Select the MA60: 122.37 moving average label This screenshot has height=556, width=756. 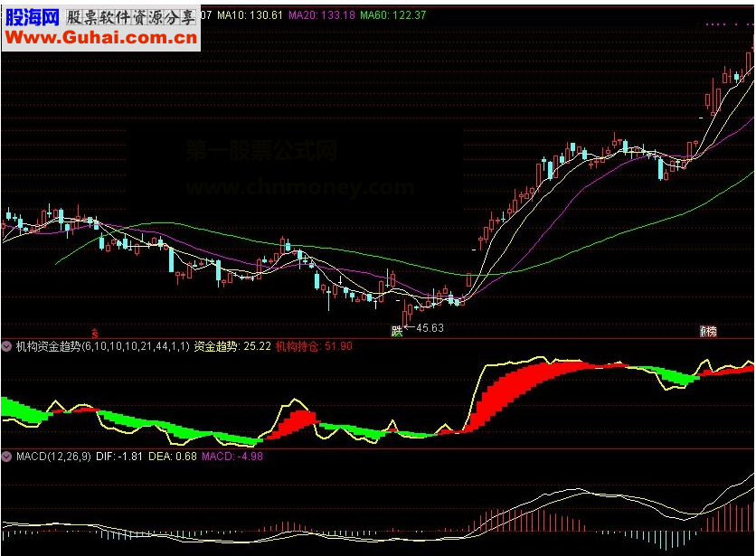(393, 15)
